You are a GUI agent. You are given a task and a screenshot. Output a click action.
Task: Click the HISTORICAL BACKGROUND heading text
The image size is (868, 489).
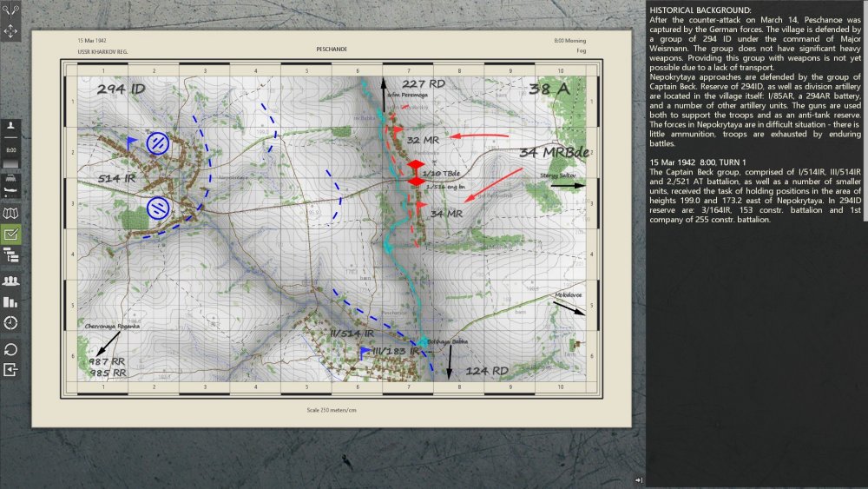(700, 10)
